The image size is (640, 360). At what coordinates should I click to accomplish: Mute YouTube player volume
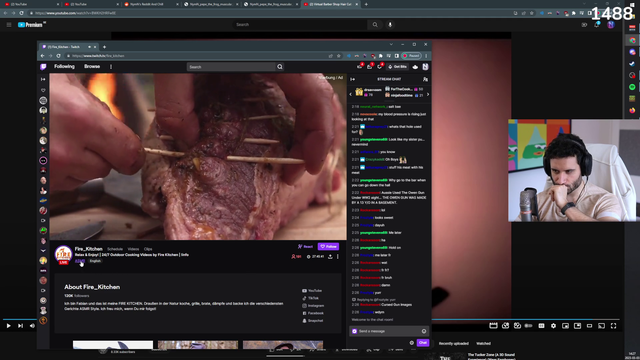click(32, 326)
